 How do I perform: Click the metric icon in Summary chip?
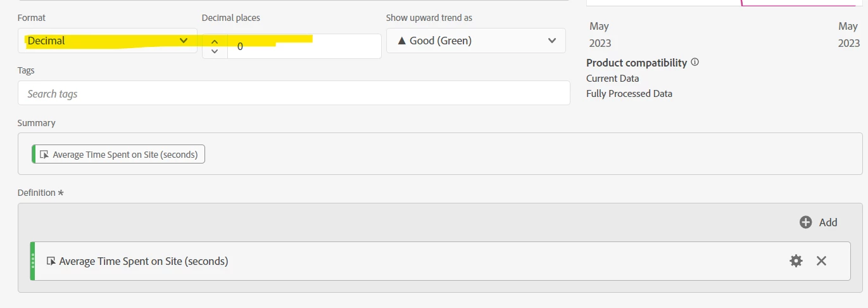point(44,155)
